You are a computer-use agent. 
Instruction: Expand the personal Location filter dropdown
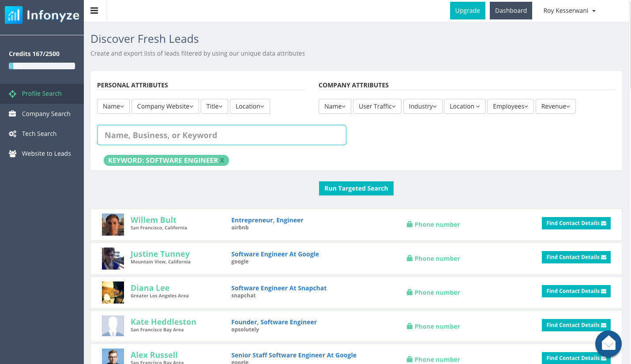250,106
